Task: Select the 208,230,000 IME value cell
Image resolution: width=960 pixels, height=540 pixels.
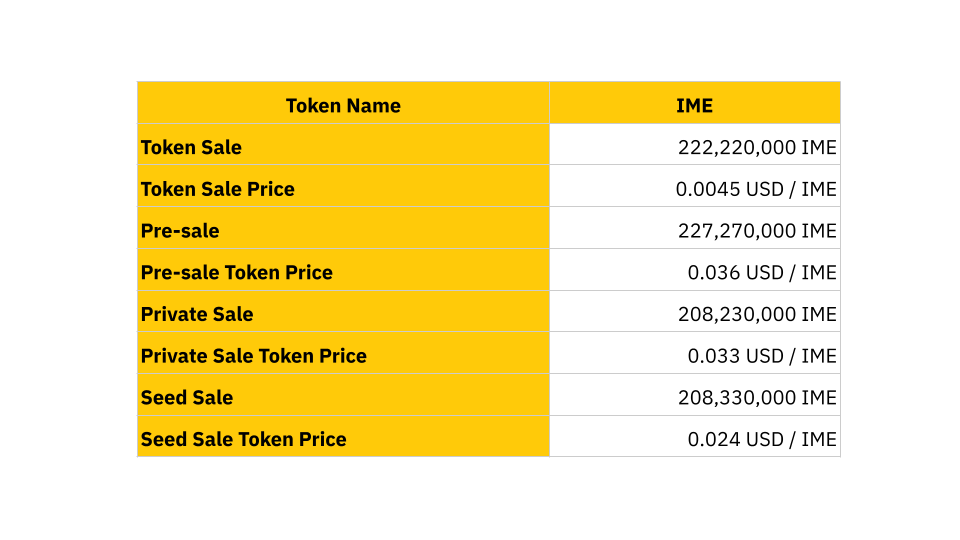Action: [x=756, y=314]
